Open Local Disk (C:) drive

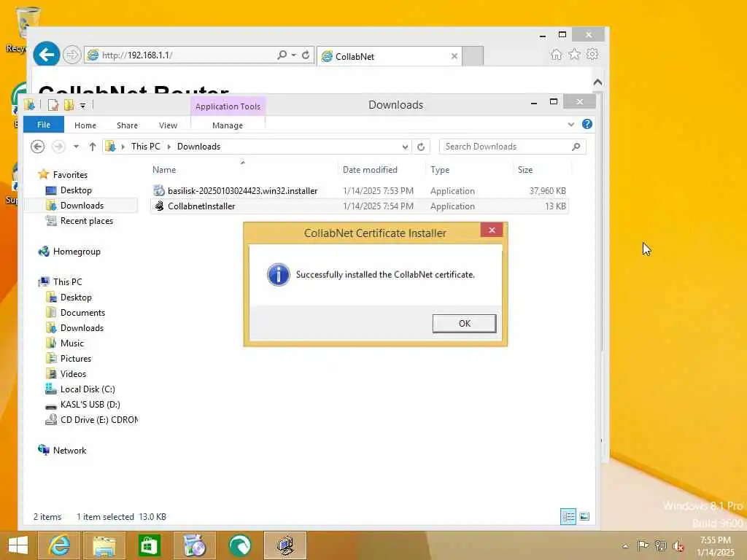[x=88, y=389]
